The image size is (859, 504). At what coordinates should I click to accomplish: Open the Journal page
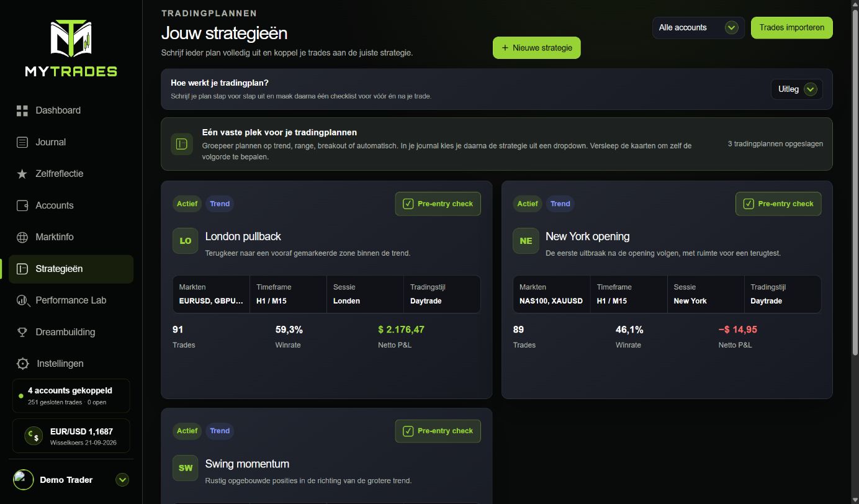(71, 142)
